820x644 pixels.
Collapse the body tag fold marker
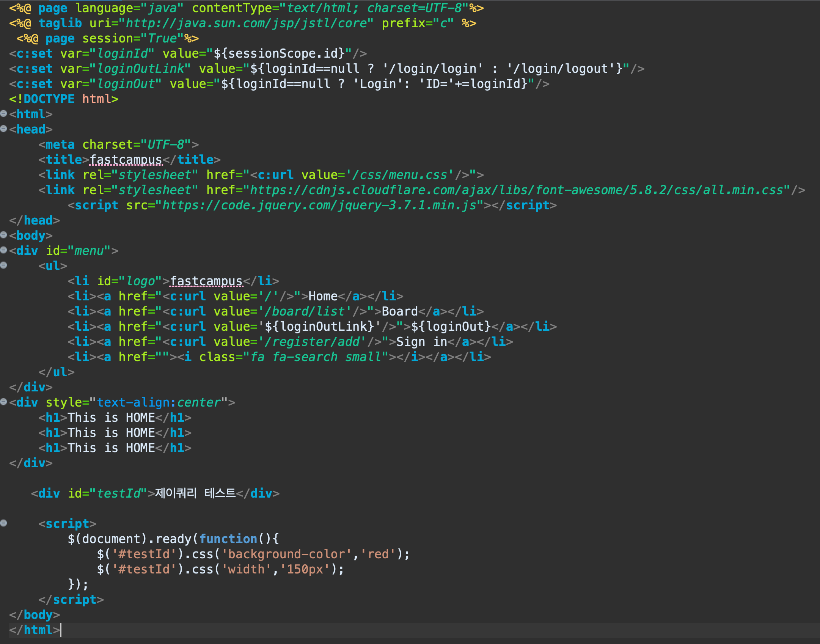(x=3, y=235)
